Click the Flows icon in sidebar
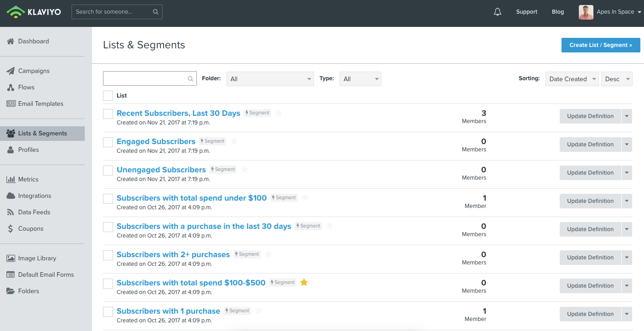This screenshot has height=331, width=644. click(x=10, y=87)
